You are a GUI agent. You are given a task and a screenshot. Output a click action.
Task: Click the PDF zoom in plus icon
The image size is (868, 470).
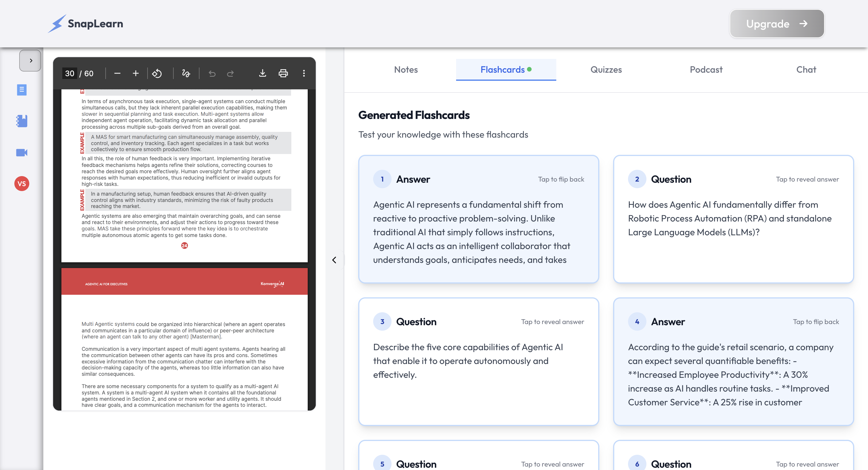coord(135,74)
